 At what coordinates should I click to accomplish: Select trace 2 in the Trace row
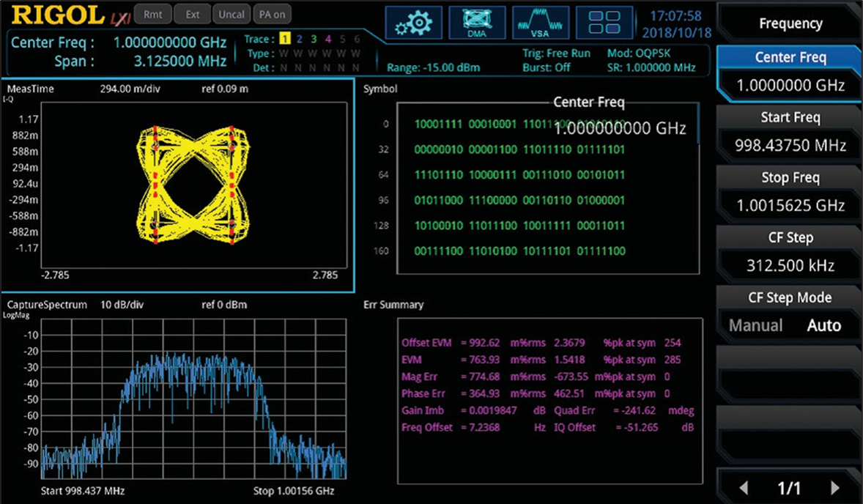(x=300, y=39)
